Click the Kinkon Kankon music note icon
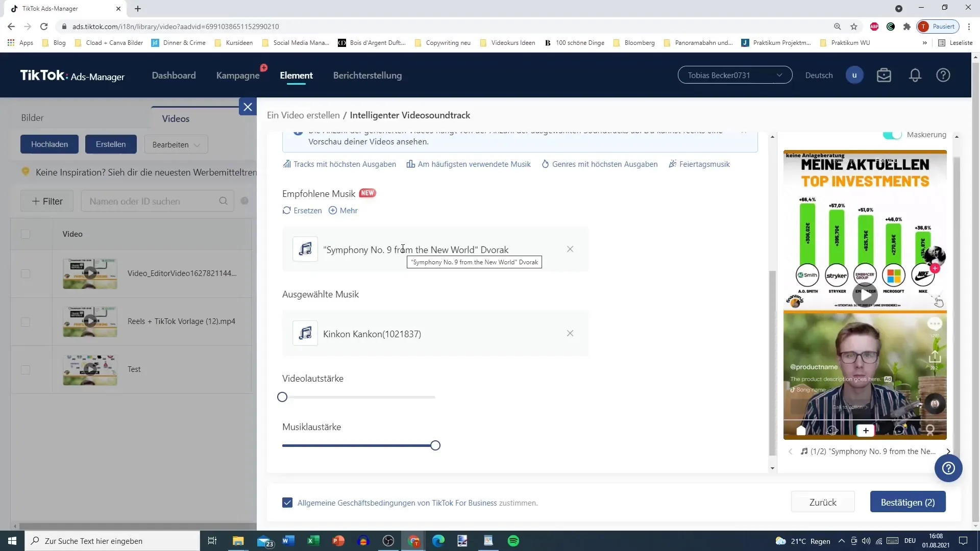This screenshot has height=551, width=980. point(305,334)
